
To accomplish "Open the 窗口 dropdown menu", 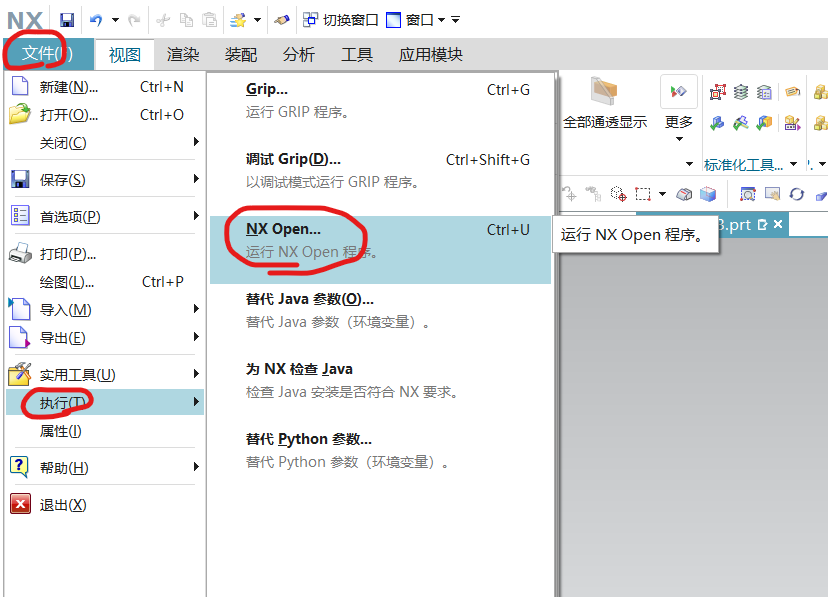I will 416,20.
